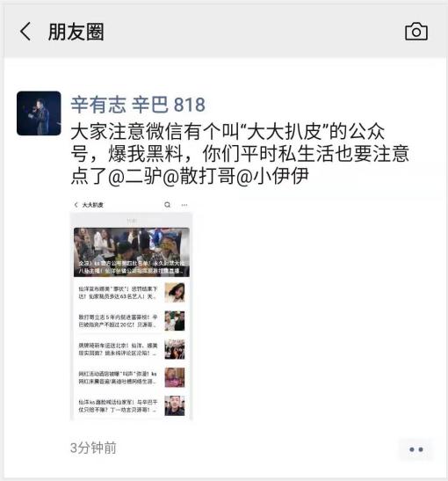The image size is (448, 481).
Task: Open the third article's crowd thumbnail
Action: coord(175,349)
